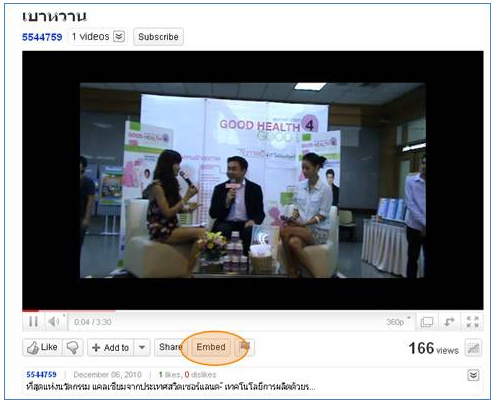Pause the video playback
Screen dimensions: 494x407
[33, 322]
